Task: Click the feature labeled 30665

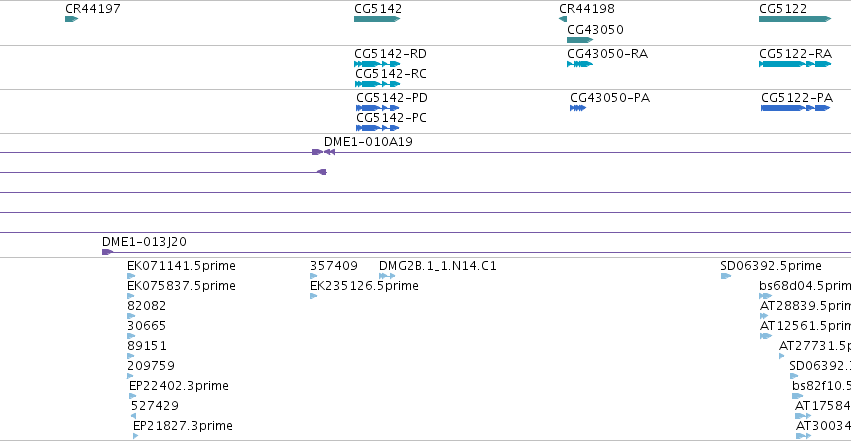Action: click(x=147, y=326)
